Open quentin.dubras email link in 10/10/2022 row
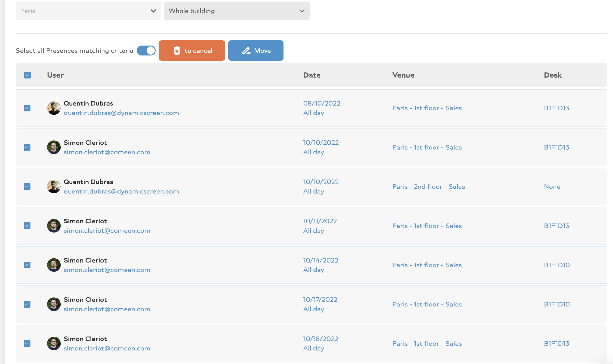 coord(121,191)
